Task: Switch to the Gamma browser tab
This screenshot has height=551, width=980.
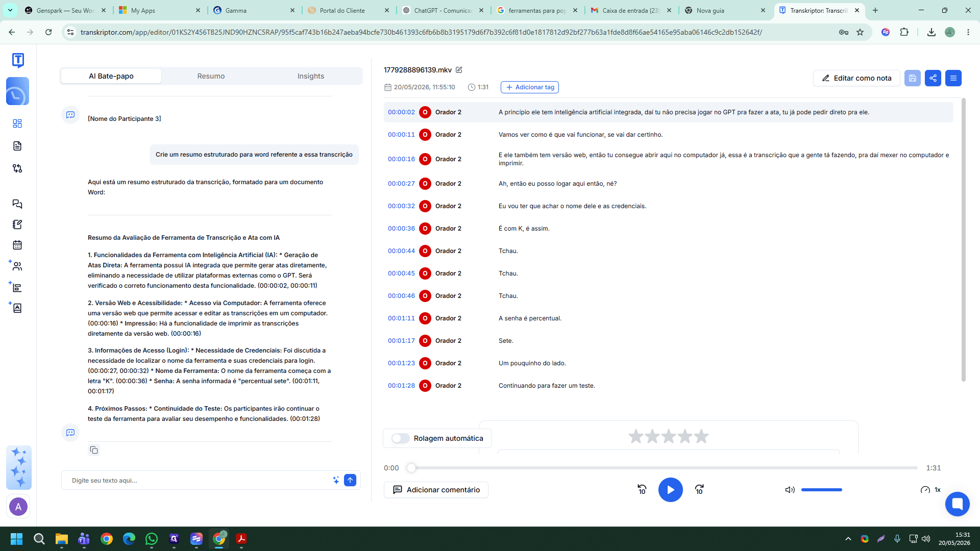Action: click(254, 10)
